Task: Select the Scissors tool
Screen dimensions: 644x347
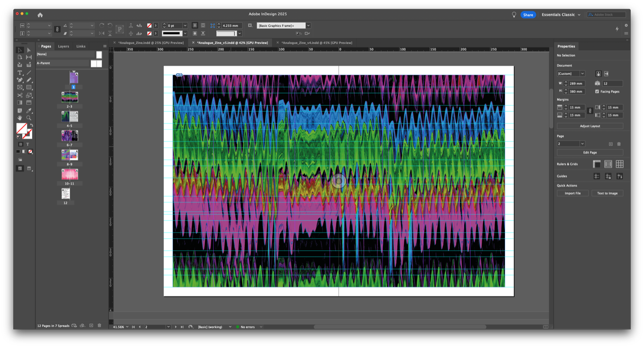Action: (20, 95)
